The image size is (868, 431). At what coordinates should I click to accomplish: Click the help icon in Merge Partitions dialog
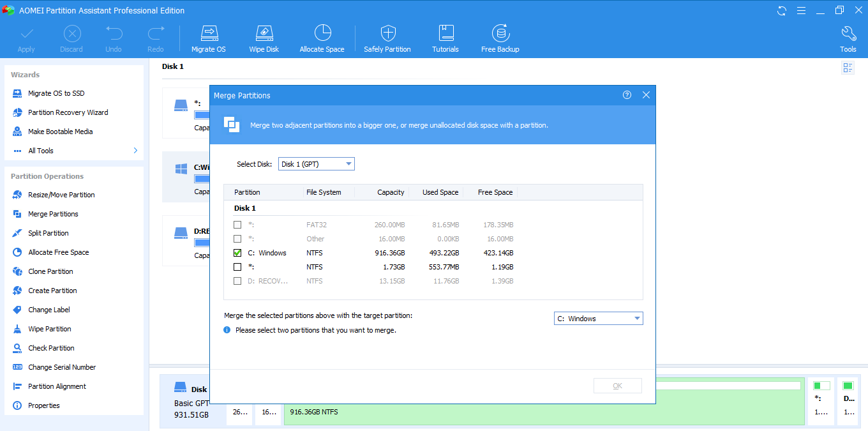tap(627, 95)
